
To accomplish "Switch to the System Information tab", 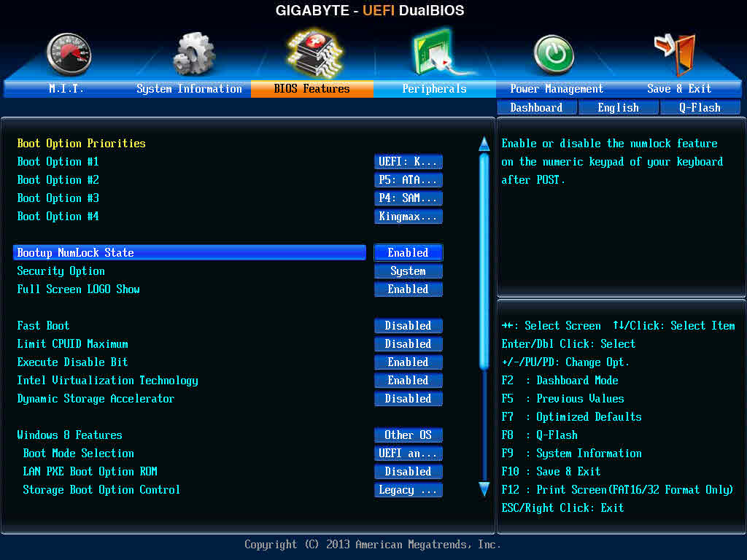I will coord(189,88).
